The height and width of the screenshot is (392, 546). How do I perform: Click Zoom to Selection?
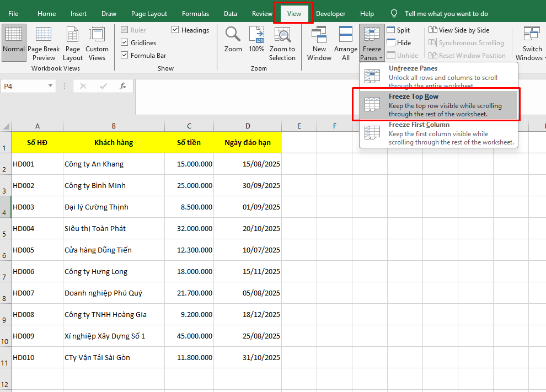[282, 43]
